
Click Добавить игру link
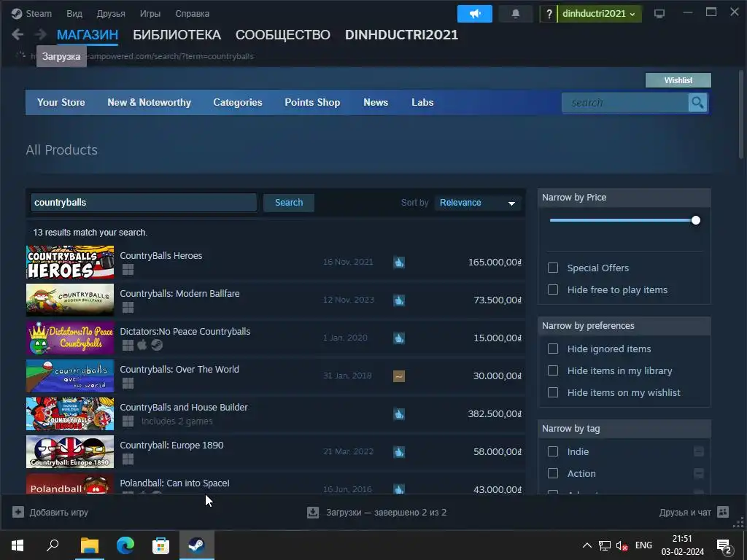58,513
